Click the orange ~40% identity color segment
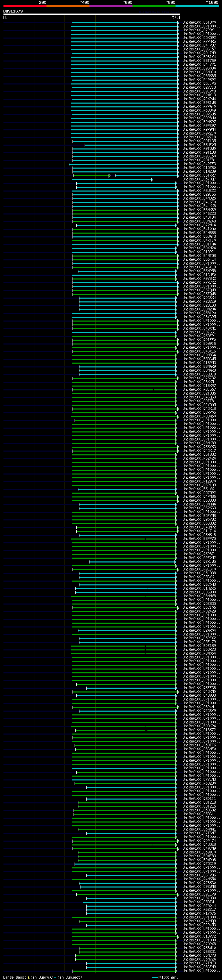The width and height of the screenshot is (222, 980). [68, 6]
